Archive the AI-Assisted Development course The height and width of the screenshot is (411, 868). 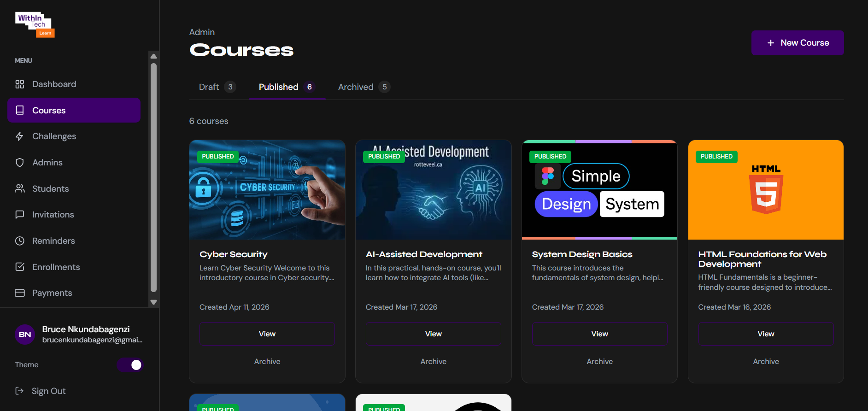tap(434, 362)
